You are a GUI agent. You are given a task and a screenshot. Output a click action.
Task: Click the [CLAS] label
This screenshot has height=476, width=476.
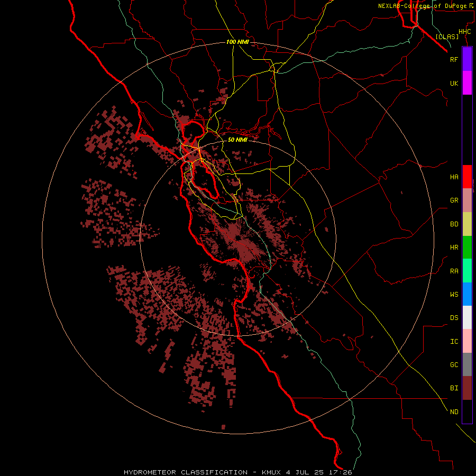447,37
